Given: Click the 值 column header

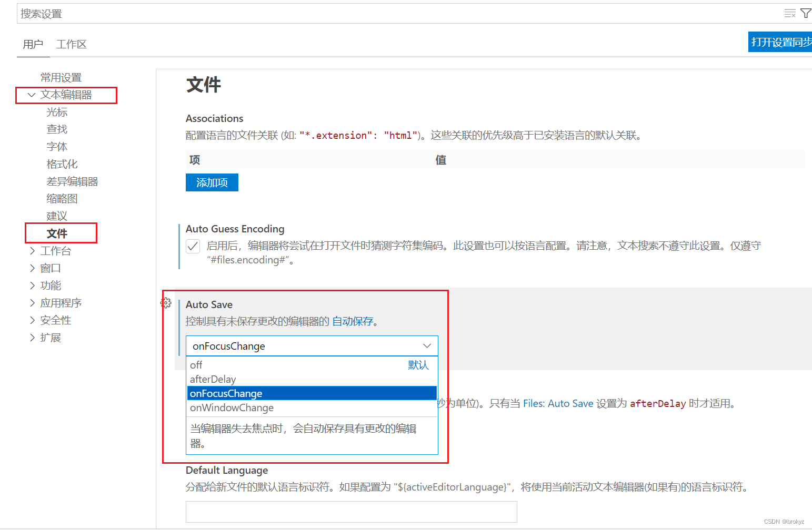Looking at the screenshot, I should click(441, 160).
